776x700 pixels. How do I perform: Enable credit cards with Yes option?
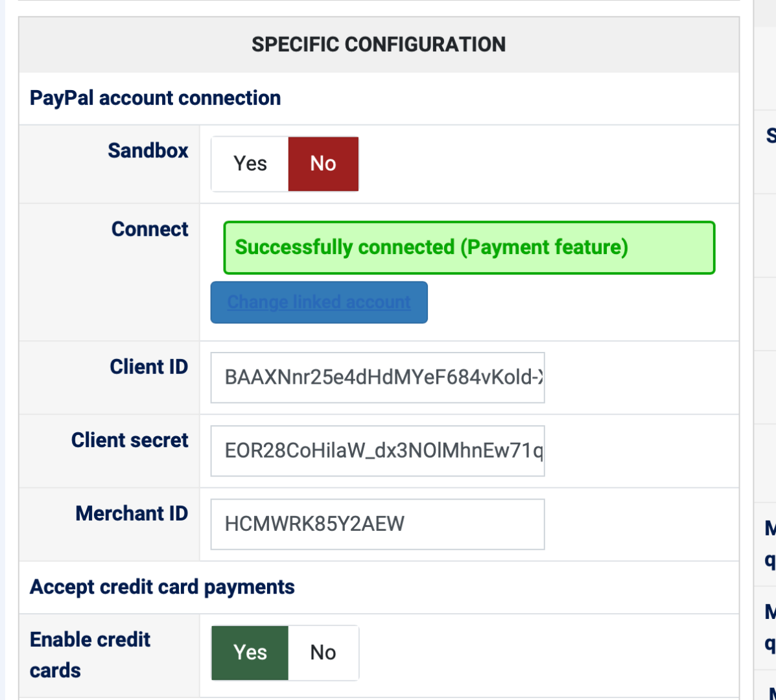(x=250, y=653)
